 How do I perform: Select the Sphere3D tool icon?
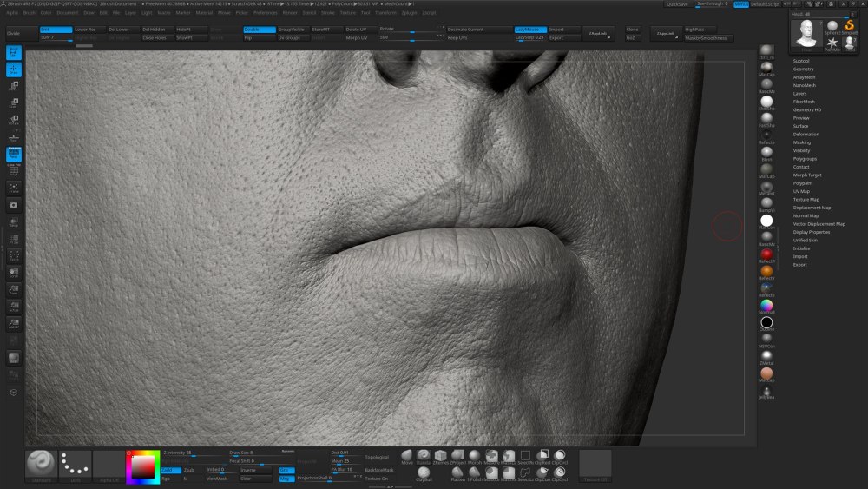(832, 27)
